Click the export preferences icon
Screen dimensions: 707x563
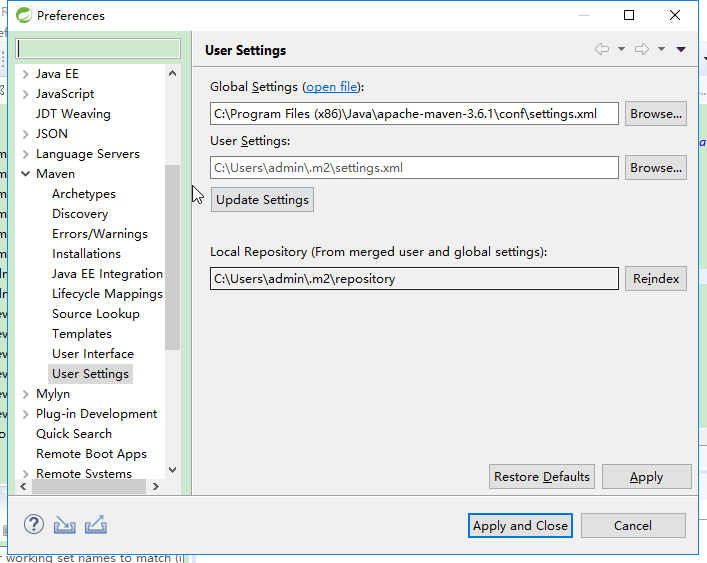pos(96,525)
